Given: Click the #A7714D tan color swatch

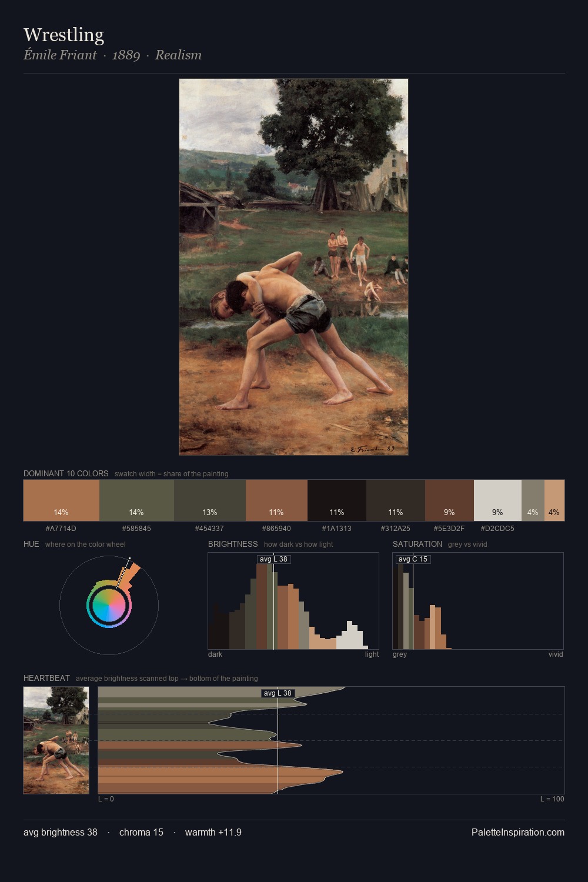Looking at the screenshot, I should pyautogui.click(x=61, y=500).
